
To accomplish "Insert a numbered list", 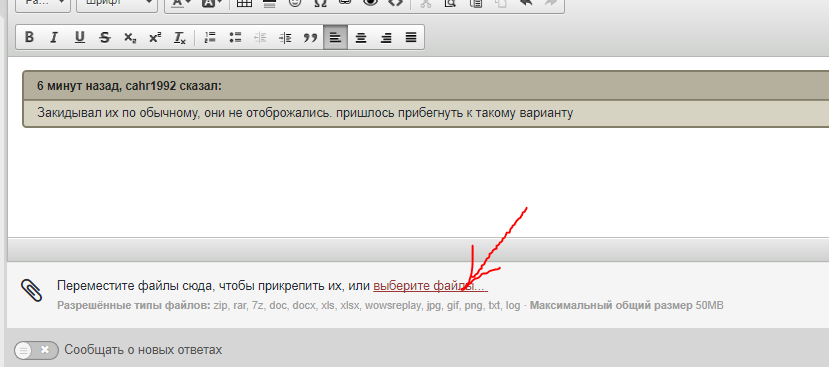I will click(x=210, y=38).
